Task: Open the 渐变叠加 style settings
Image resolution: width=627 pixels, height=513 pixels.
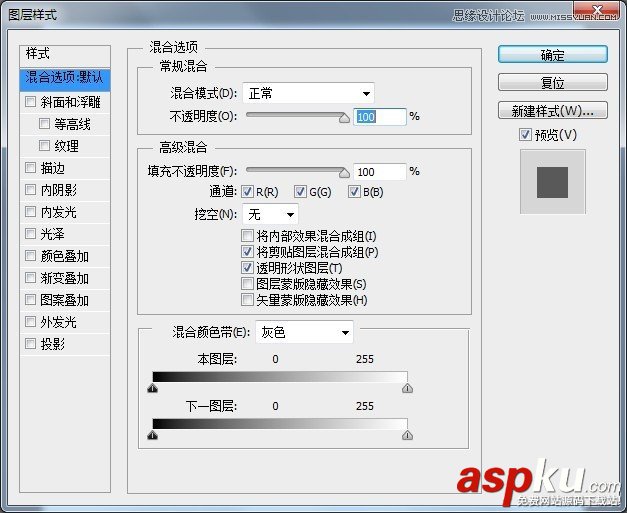Action: click(x=64, y=278)
